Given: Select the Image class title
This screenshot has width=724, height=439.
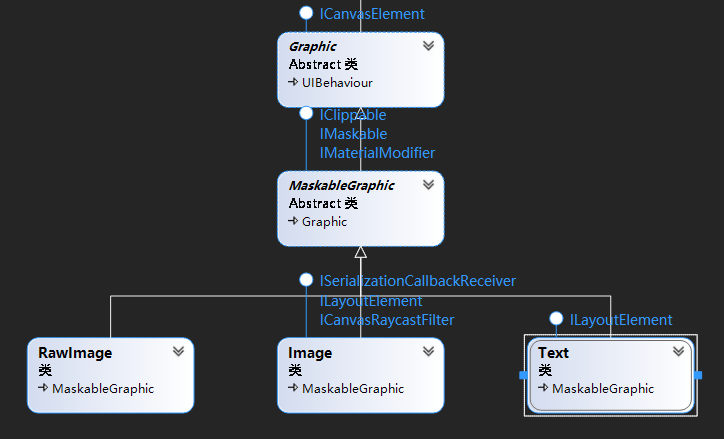Looking at the screenshot, I should (310, 353).
